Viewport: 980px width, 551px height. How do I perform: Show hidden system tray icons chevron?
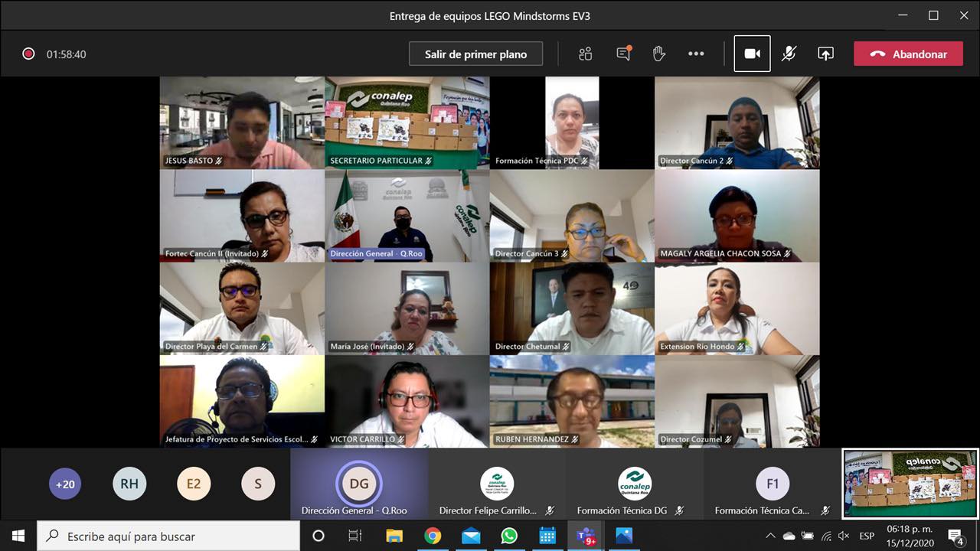pos(770,536)
